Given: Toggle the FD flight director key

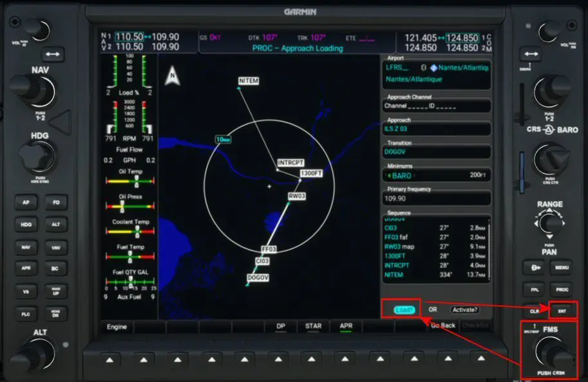Looking at the screenshot, I should coord(56,202).
